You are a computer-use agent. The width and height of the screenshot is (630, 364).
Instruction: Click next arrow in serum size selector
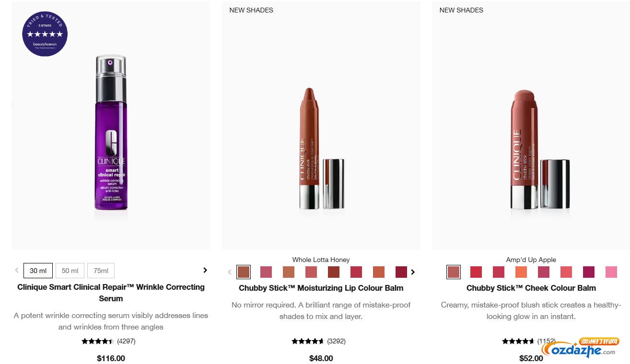point(205,270)
